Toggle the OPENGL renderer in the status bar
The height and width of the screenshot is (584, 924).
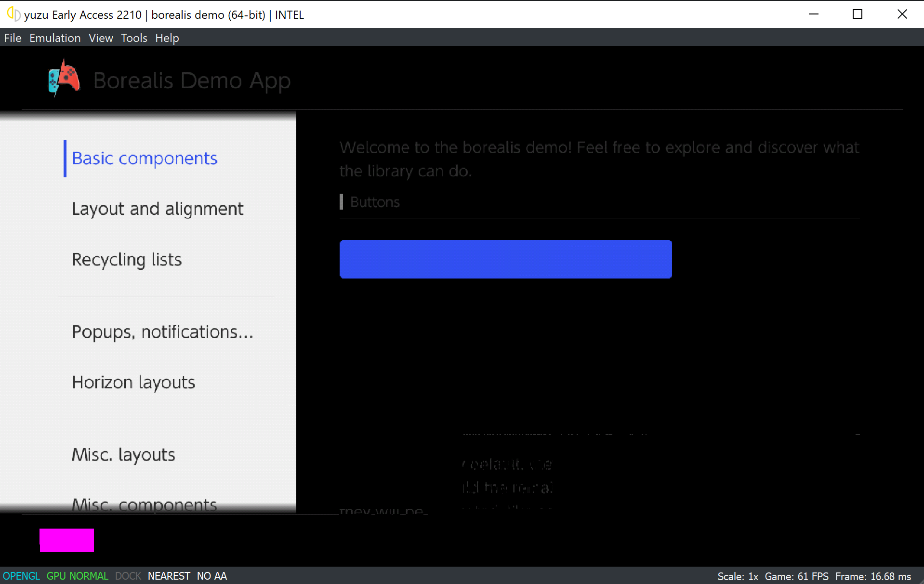pos(21,576)
